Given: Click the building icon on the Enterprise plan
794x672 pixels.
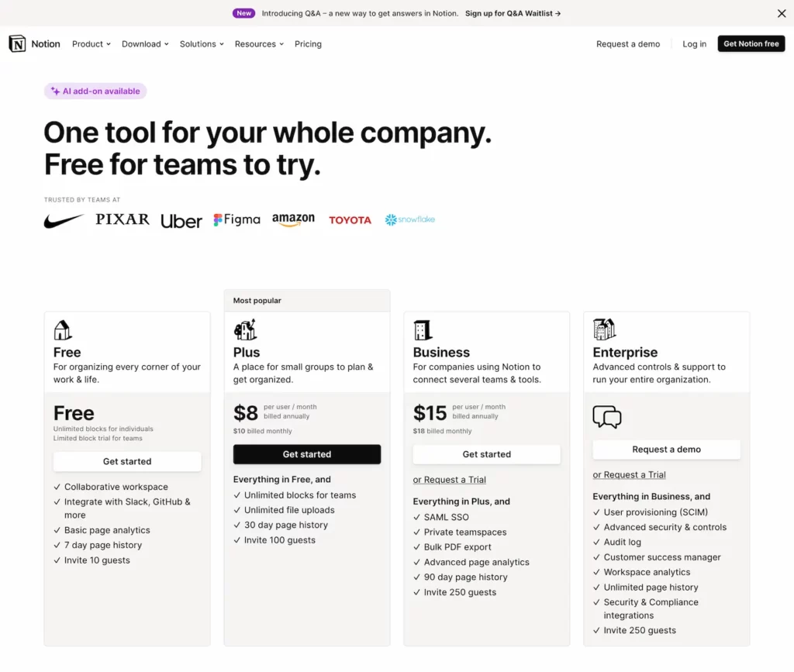Looking at the screenshot, I should 602,328.
